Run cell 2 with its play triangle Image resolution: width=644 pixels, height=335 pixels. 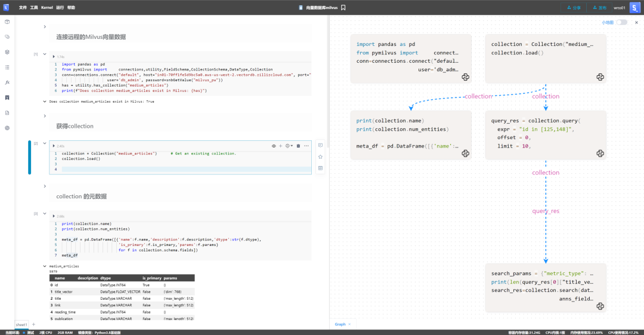[x=54, y=146]
